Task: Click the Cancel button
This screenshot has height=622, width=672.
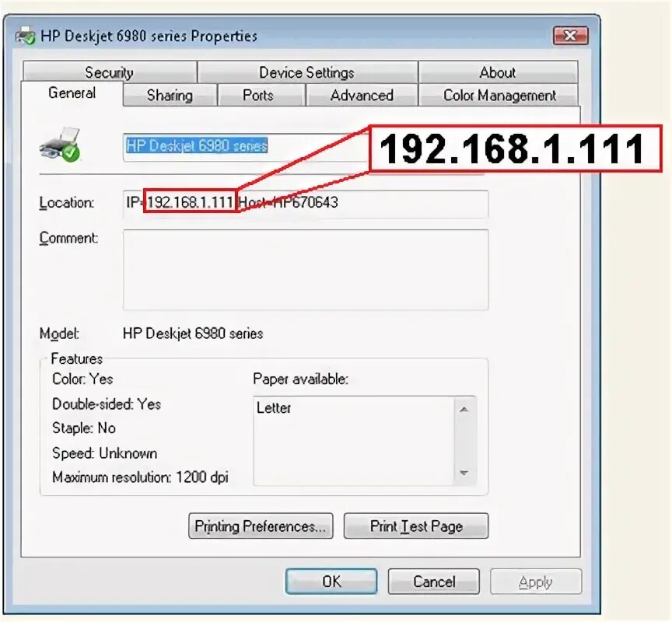Action: pyautogui.click(x=434, y=582)
